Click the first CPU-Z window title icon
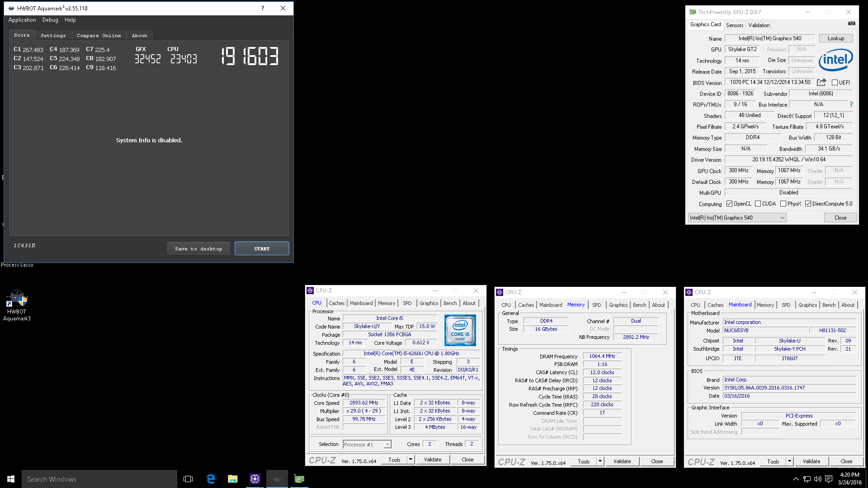868x488 pixels. pos(310,291)
